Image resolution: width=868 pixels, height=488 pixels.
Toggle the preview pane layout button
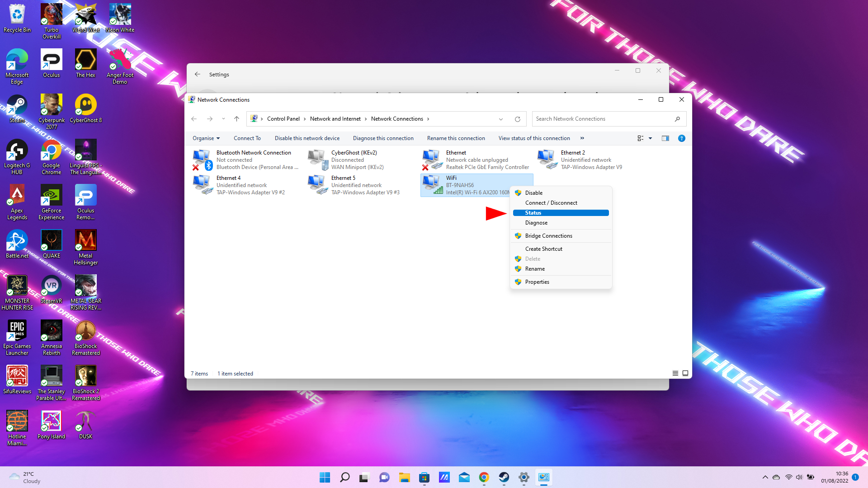pos(665,138)
